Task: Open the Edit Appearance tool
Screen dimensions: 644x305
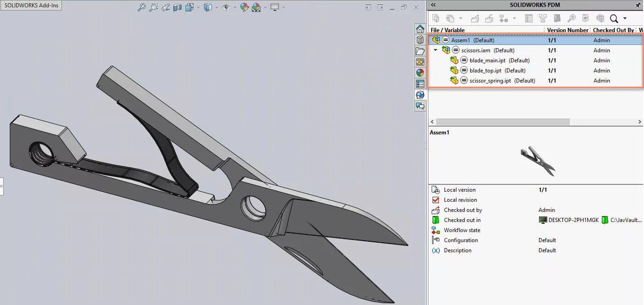Action: pos(244,7)
